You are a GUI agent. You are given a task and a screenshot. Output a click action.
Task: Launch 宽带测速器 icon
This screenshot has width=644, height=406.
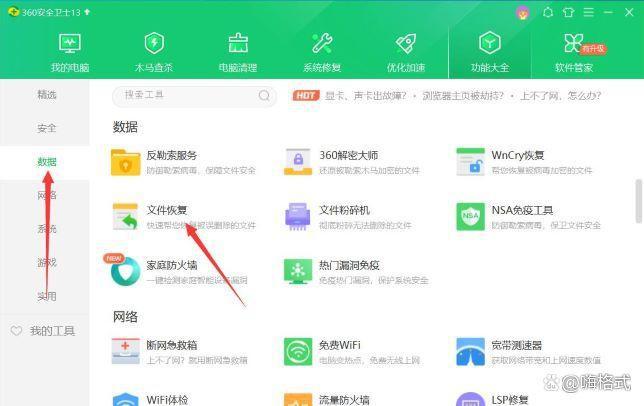pos(471,351)
